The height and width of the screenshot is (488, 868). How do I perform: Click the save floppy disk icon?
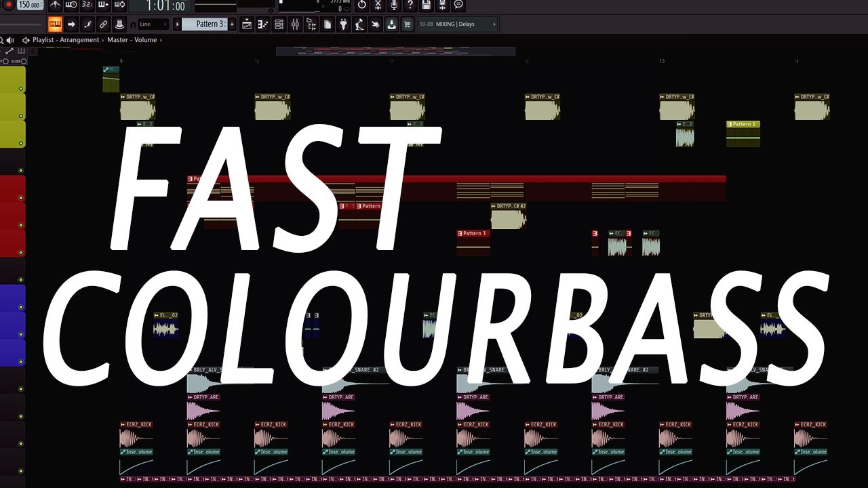tap(426, 5)
